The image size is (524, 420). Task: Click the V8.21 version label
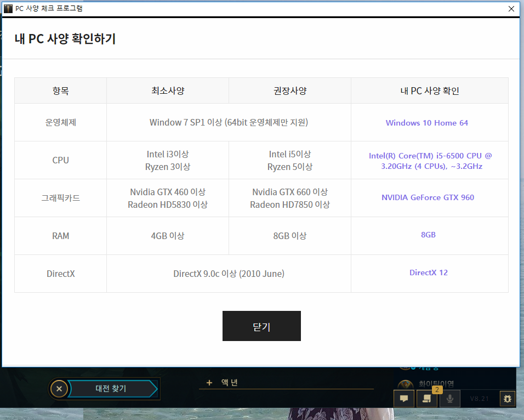click(479, 399)
